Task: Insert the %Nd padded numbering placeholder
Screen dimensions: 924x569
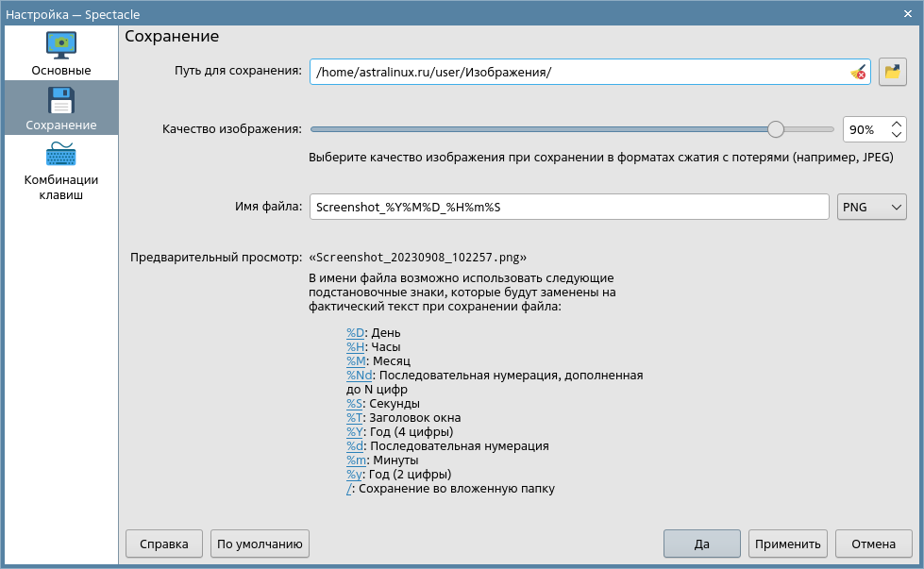Action: click(360, 376)
